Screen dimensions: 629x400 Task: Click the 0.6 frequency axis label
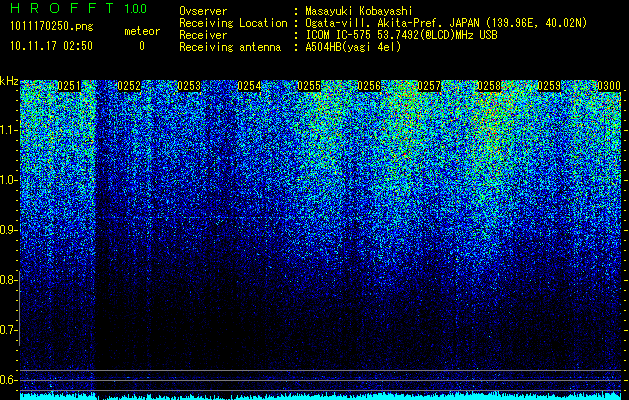8,380
